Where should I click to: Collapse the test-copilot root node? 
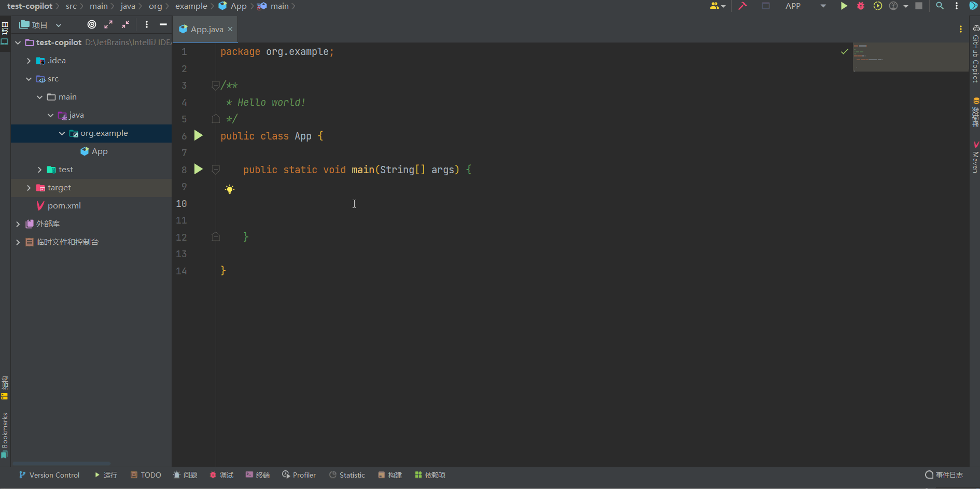pyautogui.click(x=18, y=43)
